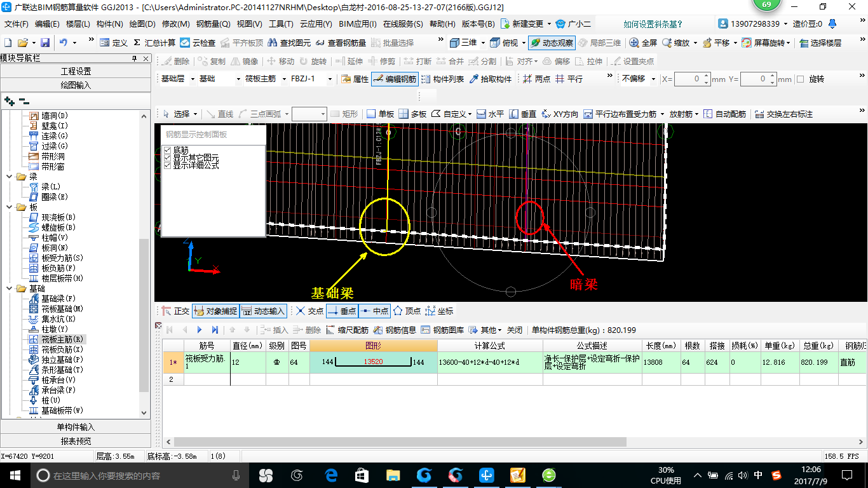Viewport: 868px width, 488px height.
Task: Click 缩尺配筋 scaled reinforcement tool
Action: tap(347, 330)
